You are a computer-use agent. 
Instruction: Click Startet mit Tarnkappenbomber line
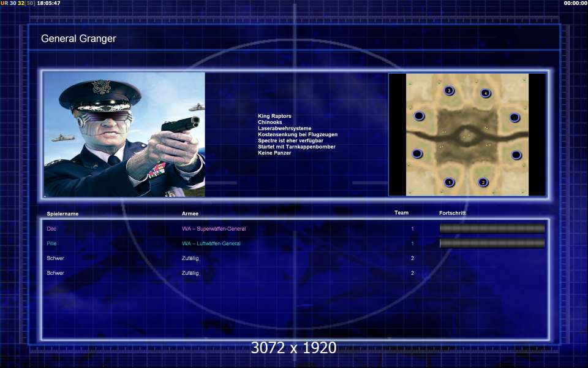point(296,147)
